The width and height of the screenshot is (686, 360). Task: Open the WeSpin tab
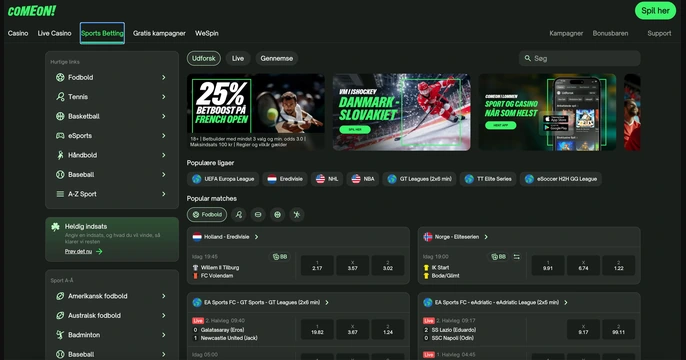point(206,33)
